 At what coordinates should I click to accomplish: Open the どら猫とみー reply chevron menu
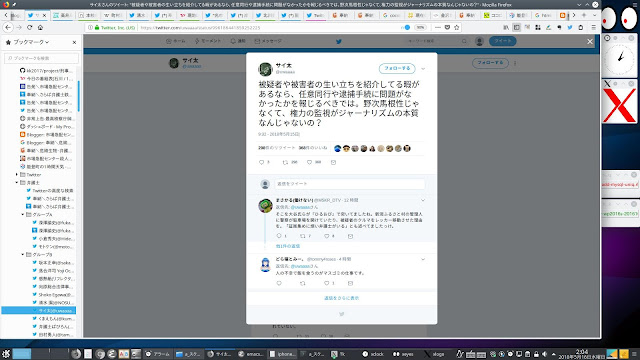(x=423, y=259)
